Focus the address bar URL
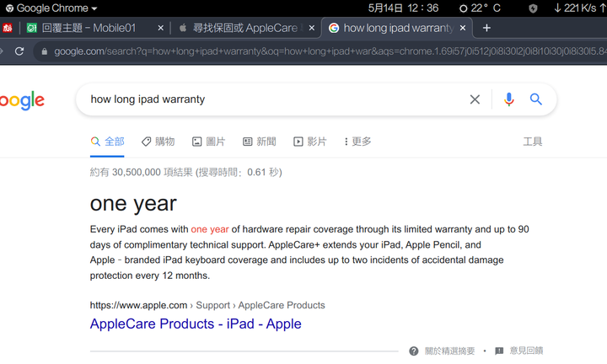 330,51
